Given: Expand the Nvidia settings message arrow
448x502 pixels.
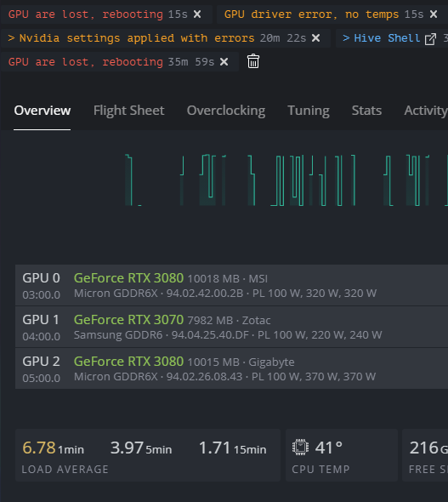Looking at the screenshot, I should 11,38.
